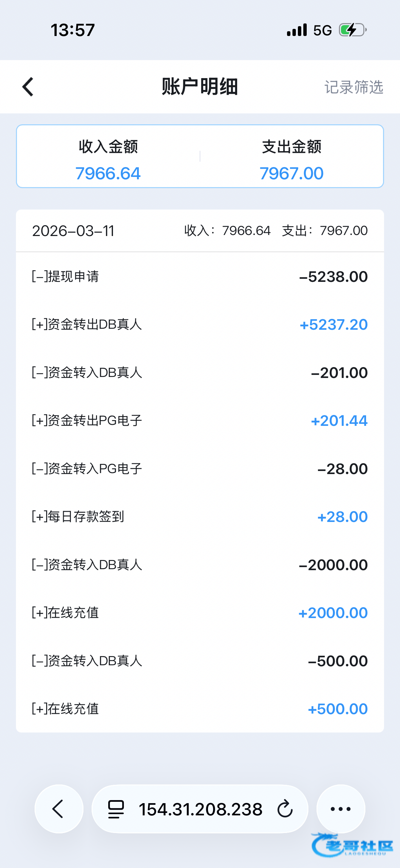The image size is (400, 868).
Task: Open the 资金转出DB真人 +5237.20 record
Action: click(x=200, y=325)
